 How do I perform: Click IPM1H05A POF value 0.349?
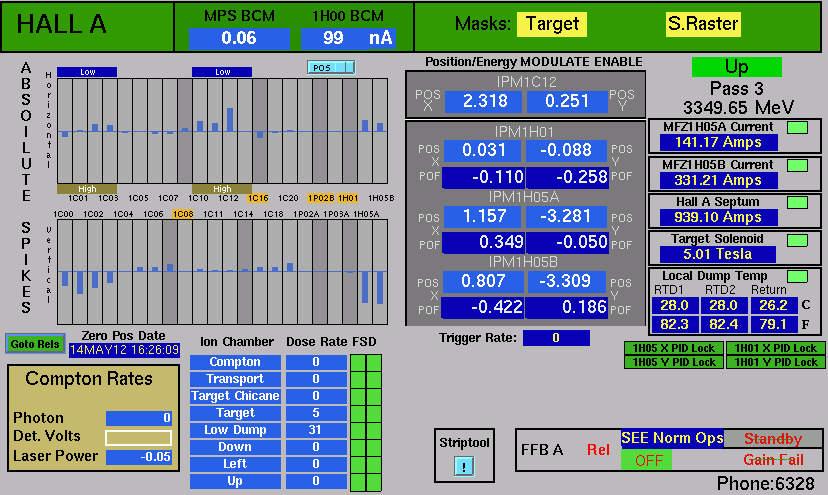point(483,242)
